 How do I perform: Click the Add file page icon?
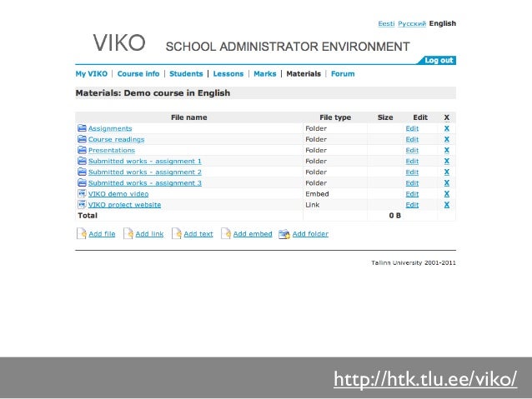tap(82, 233)
